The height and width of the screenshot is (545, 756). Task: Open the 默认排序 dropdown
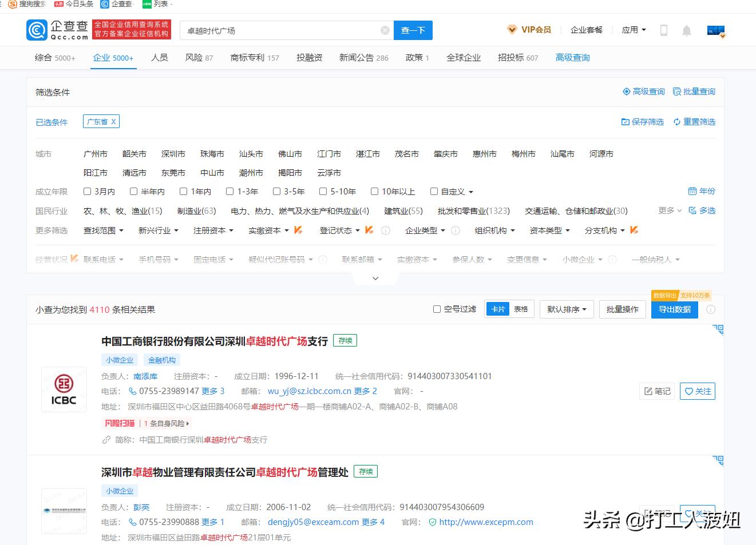click(566, 309)
